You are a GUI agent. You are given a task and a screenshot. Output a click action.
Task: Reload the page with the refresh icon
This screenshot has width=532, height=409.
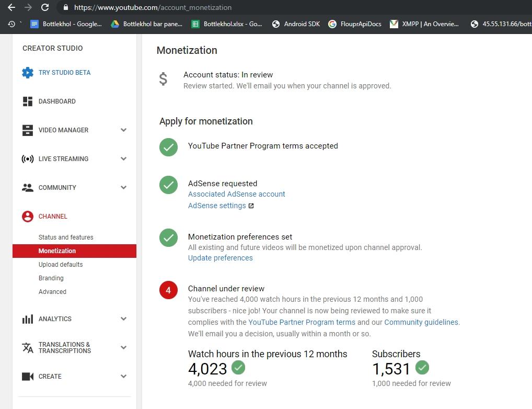pos(45,7)
